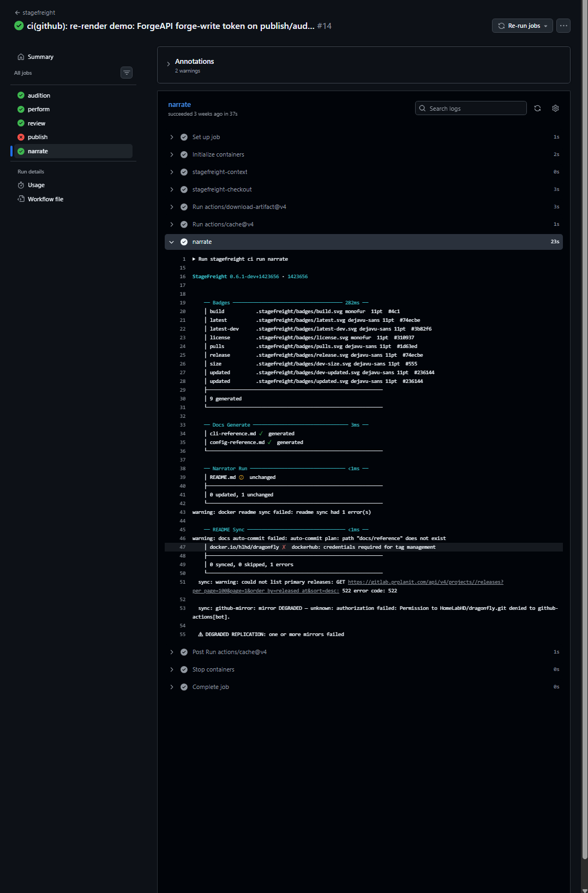Open the three-dot workflow options menu
Viewport: 588px width, 893px height.
tap(563, 26)
